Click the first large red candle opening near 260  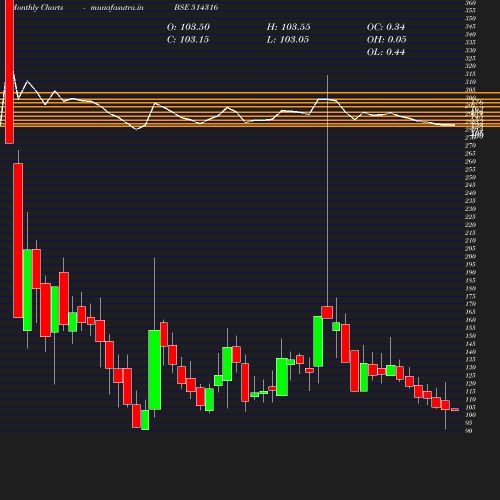[18, 240]
